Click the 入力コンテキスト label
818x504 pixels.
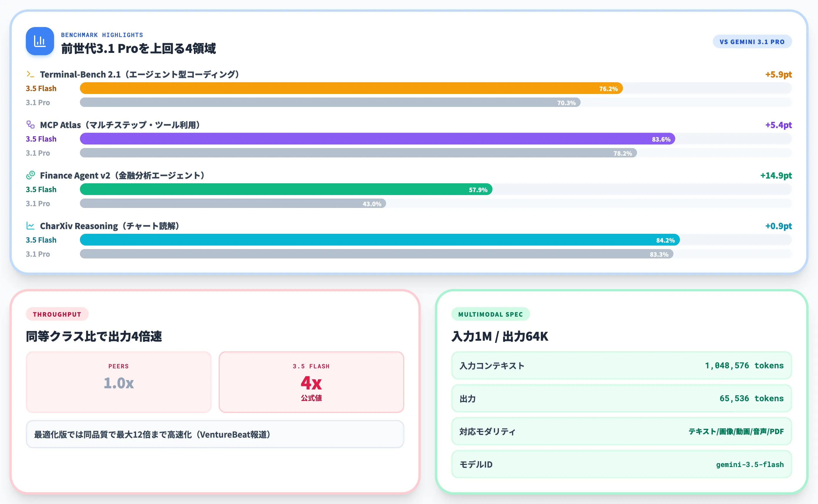pos(492,366)
